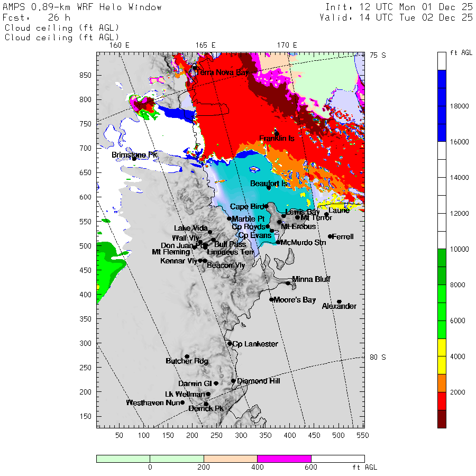Image resolution: width=476 pixels, height=476 pixels.
Task: Click the 'Cp Evans' label
Action: tap(255, 235)
